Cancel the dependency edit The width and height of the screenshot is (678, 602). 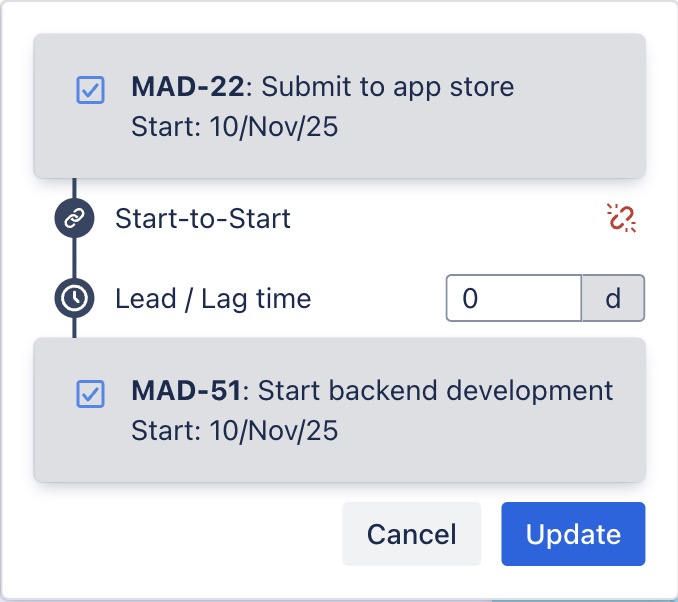point(411,534)
